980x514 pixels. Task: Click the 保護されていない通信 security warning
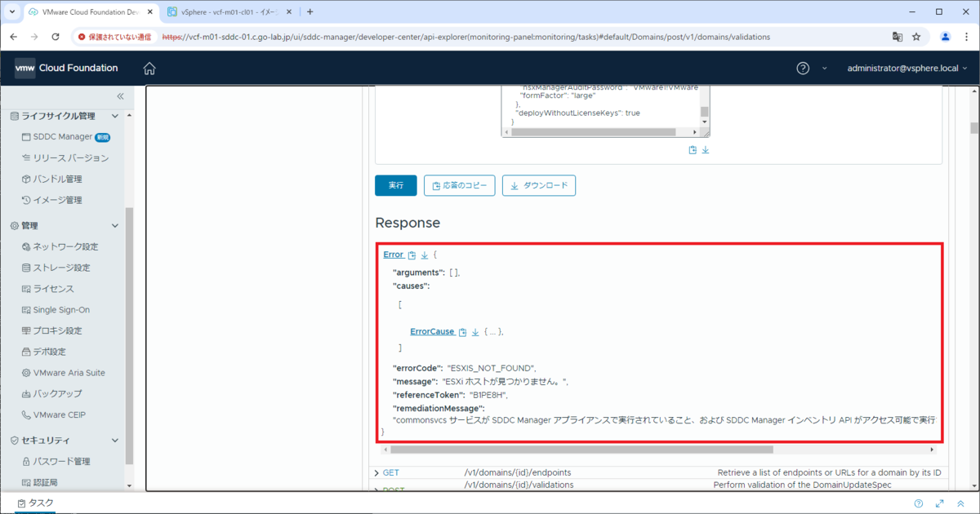point(115,37)
